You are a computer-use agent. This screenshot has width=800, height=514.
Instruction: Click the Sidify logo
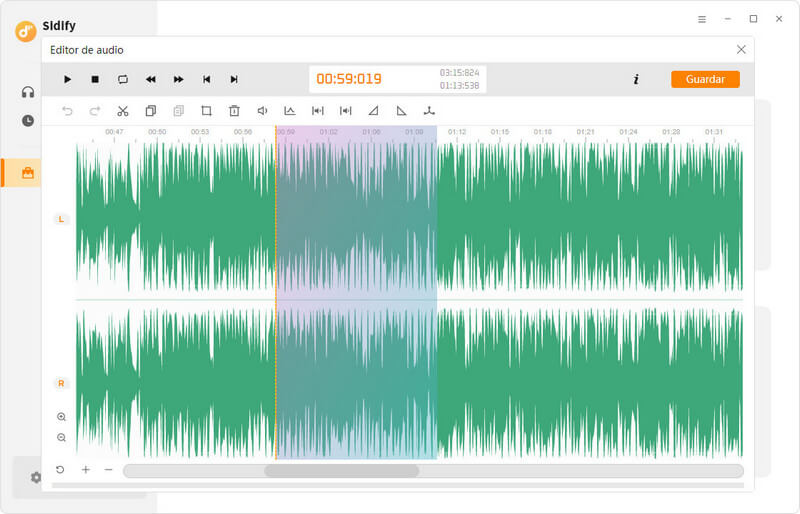(x=26, y=32)
